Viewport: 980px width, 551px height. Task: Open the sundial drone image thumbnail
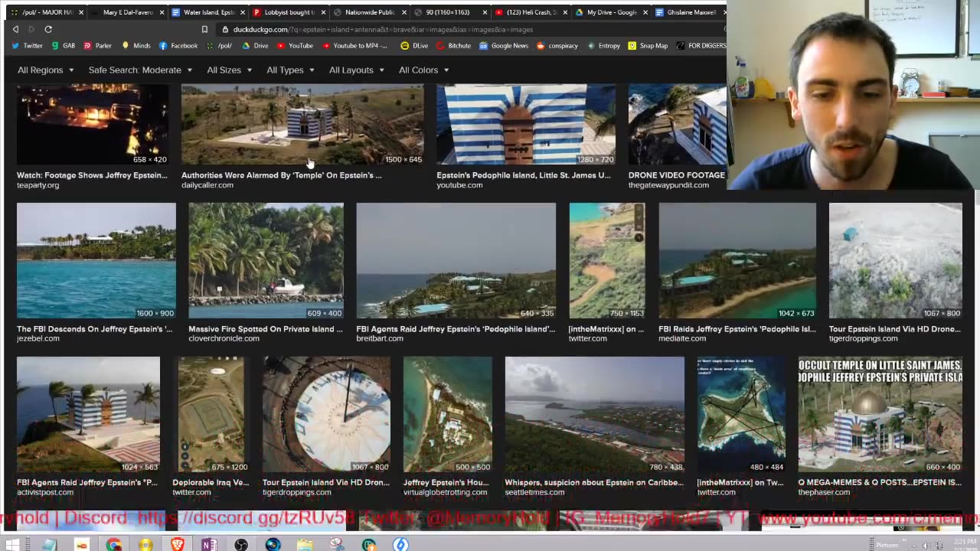pyautogui.click(x=326, y=414)
